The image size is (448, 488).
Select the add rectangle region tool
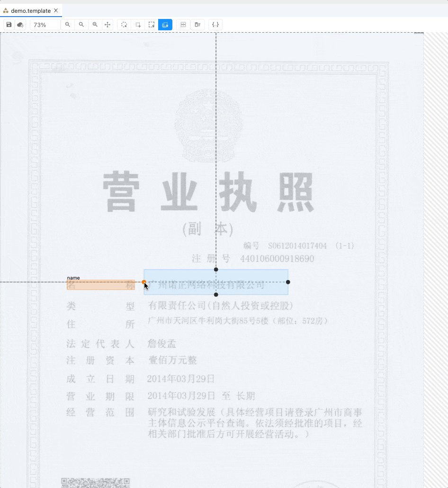pos(138,25)
